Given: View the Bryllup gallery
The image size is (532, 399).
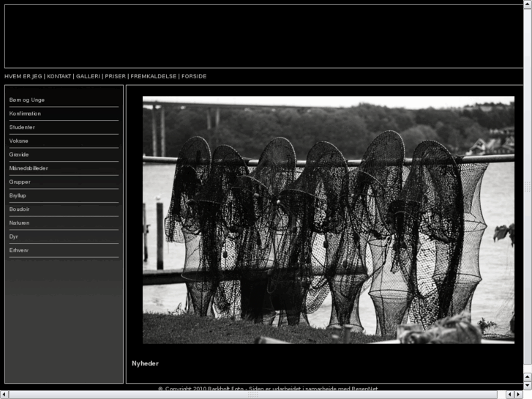Looking at the screenshot, I should pos(18,195).
